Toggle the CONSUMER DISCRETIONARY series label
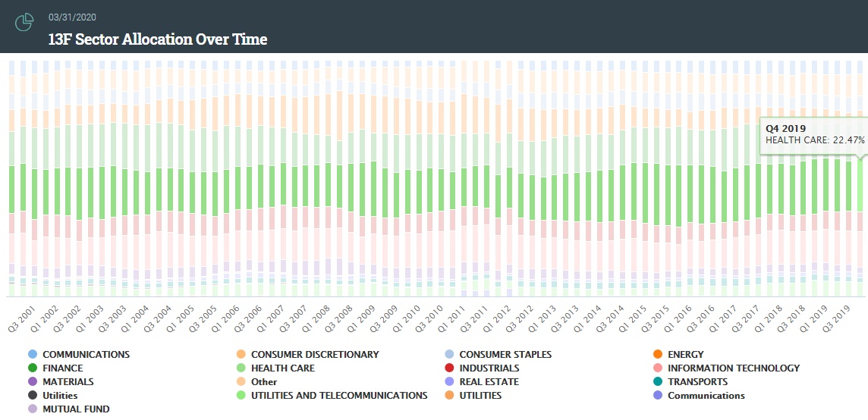The image size is (868, 420). pyautogui.click(x=314, y=355)
